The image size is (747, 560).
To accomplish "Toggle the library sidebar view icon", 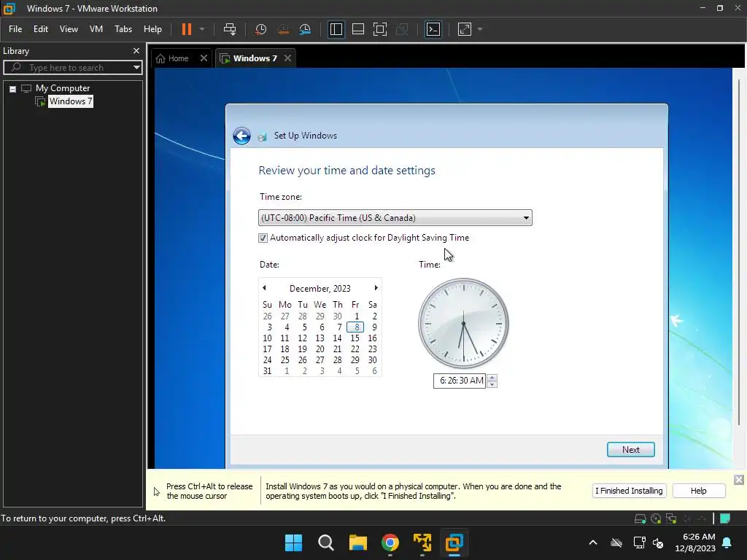I will coord(336,29).
